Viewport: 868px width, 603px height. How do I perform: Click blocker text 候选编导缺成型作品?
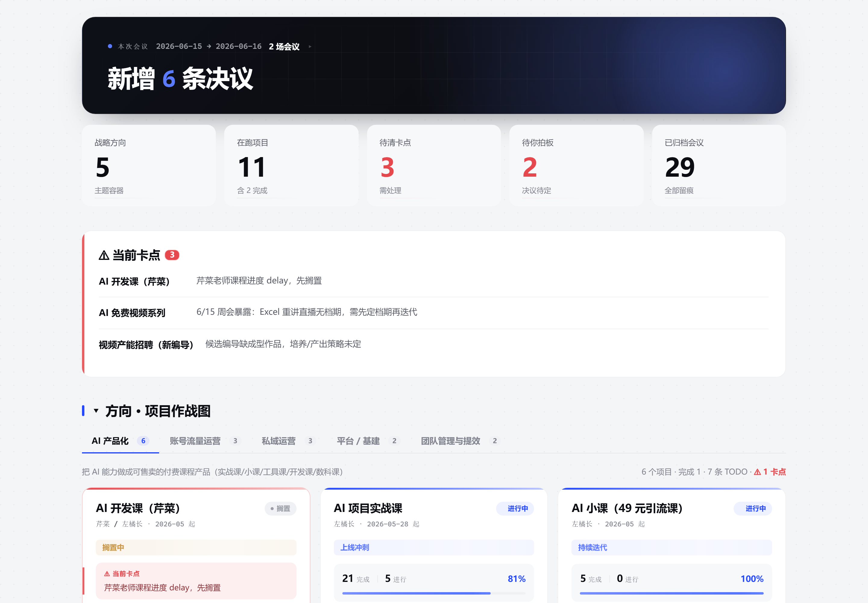(x=283, y=344)
